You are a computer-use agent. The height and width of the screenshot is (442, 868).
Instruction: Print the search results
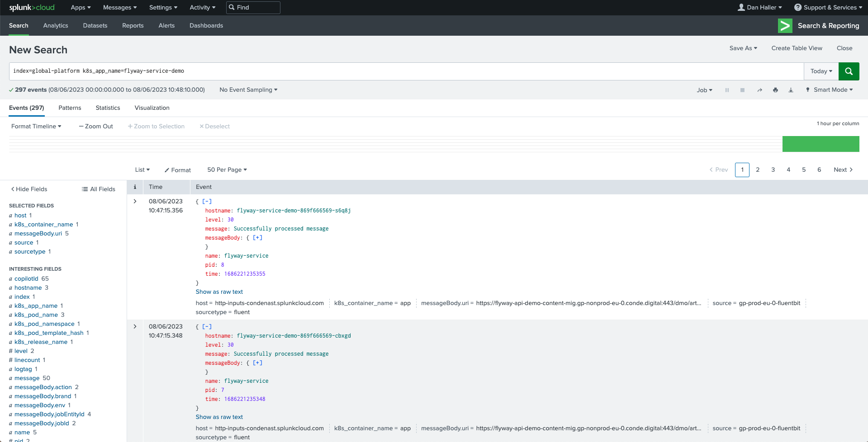775,90
